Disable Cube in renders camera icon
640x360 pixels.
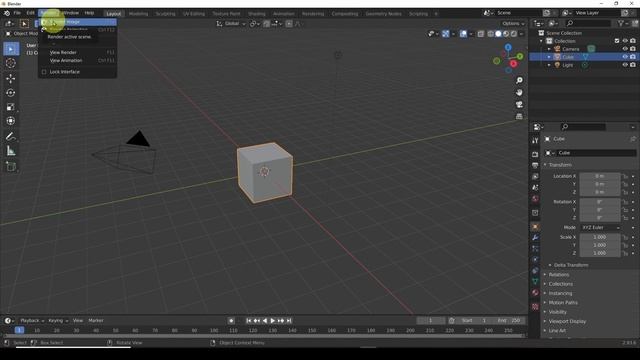(633, 57)
